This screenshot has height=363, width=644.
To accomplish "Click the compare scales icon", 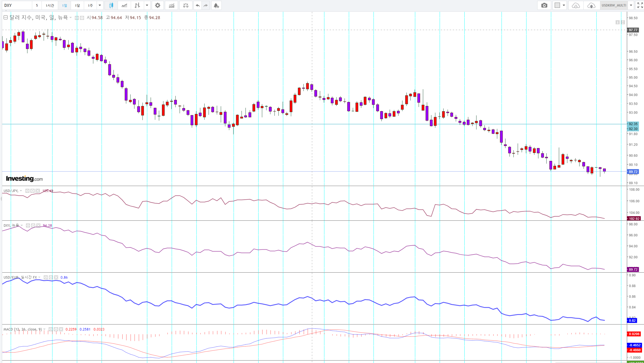I will pos(186,5).
